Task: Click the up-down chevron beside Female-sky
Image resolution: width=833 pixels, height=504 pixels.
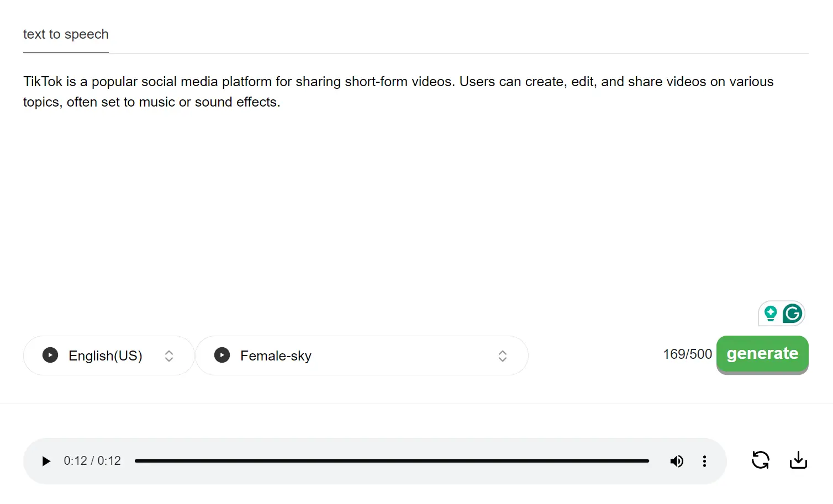Action: coord(503,356)
